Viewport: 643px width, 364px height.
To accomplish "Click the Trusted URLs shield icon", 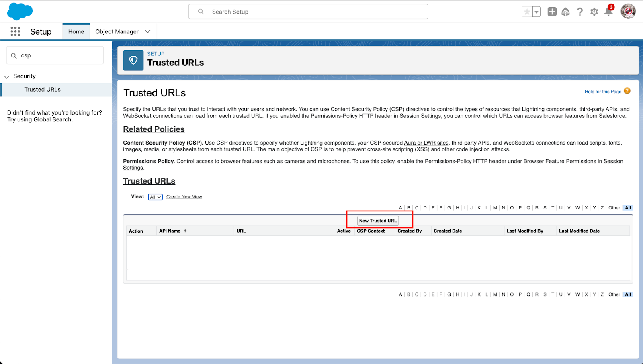I will pos(133,60).
